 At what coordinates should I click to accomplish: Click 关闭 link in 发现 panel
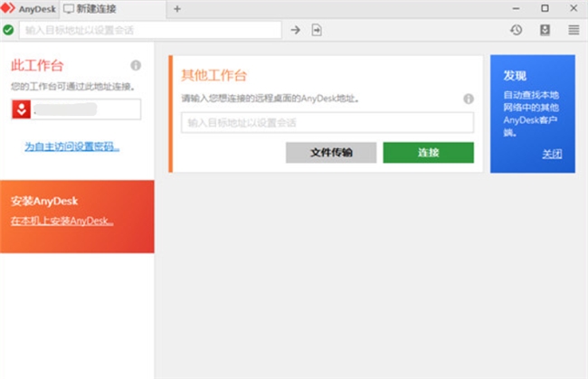point(552,154)
